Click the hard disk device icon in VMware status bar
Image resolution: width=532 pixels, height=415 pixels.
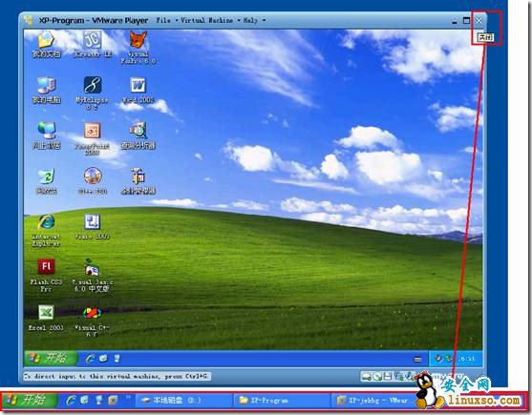pyautogui.click(x=366, y=377)
